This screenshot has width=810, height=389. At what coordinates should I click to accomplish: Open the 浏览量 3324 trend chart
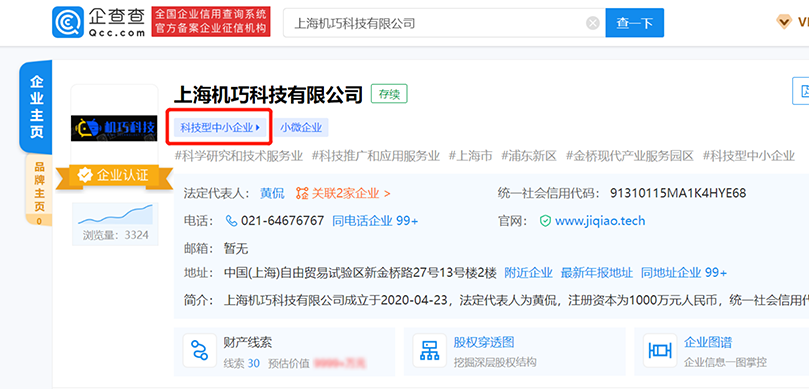coord(115,224)
